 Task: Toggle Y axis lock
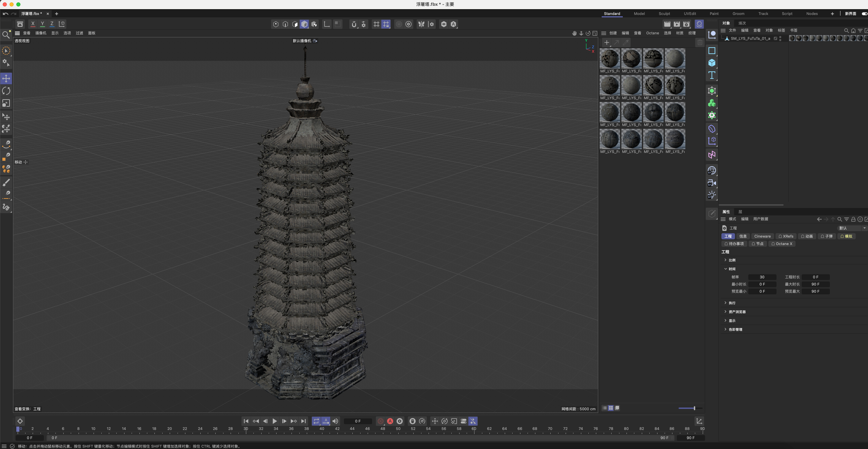(x=42, y=24)
